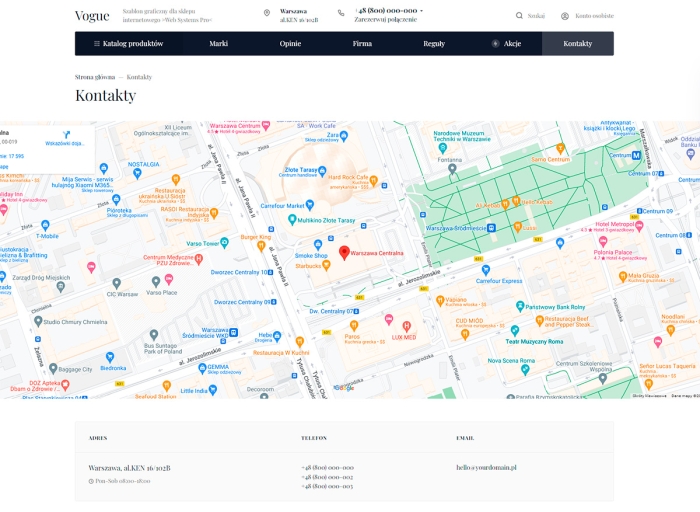Open the account user icon in the header
The height and width of the screenshot is (512, 700).
point(565,16)
